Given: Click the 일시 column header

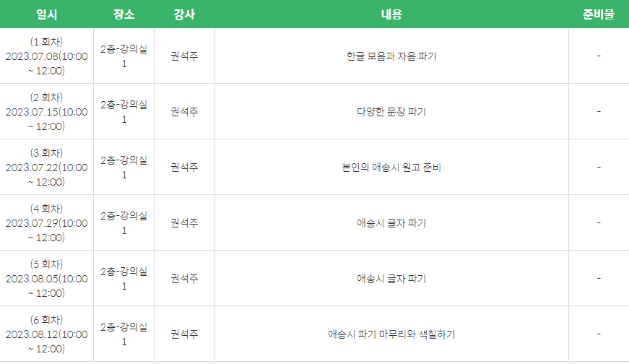Looking at the screenshot, I should pyautogui.click(x=46, y=14).
